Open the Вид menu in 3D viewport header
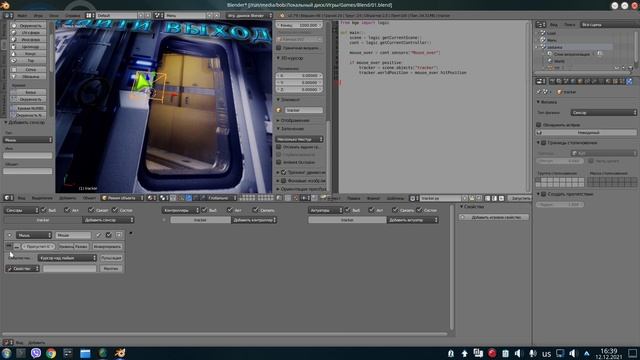 click(x=21, y=198)
